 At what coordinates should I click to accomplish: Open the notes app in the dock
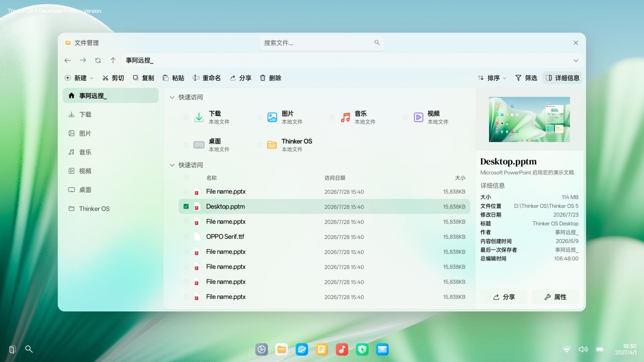322,350
